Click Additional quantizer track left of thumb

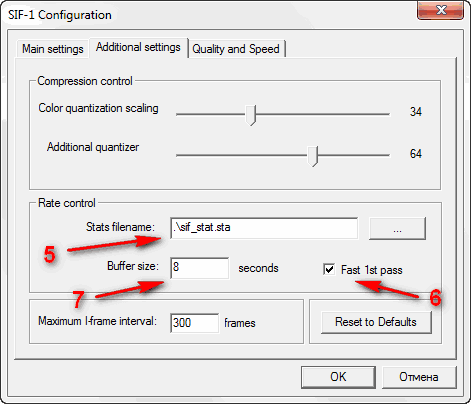(x=242, y=155)
